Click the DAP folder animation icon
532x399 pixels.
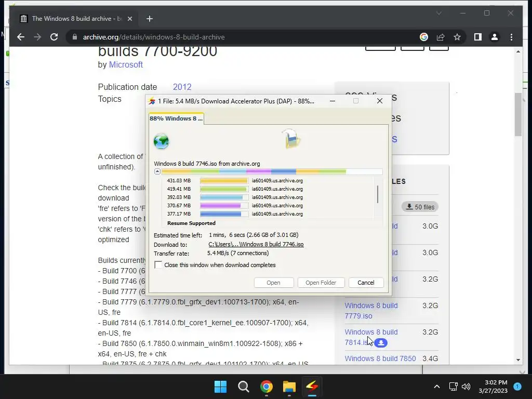(x=291, y=139)
